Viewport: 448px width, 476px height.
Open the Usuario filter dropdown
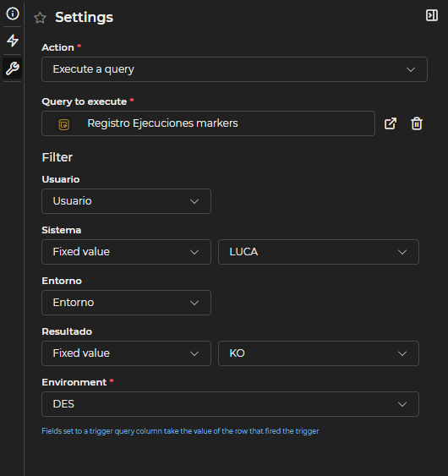click(126, 201)
